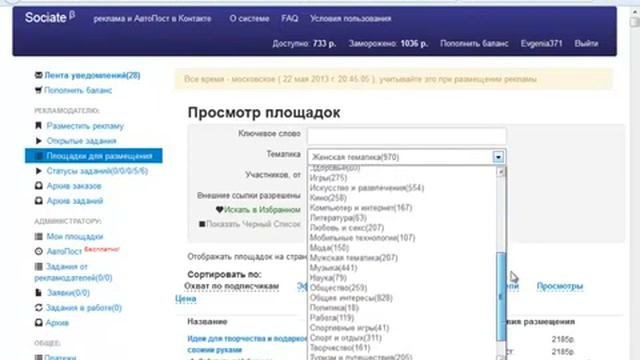The height and width of the screenshot is (360, 640).
Task: Open the Evgenia371 profile link
Action: (541, 43)
